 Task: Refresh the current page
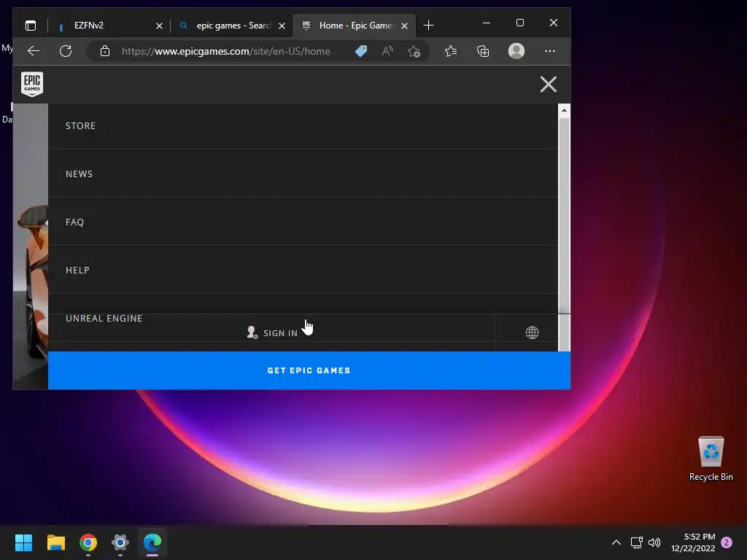coord(66,51)
